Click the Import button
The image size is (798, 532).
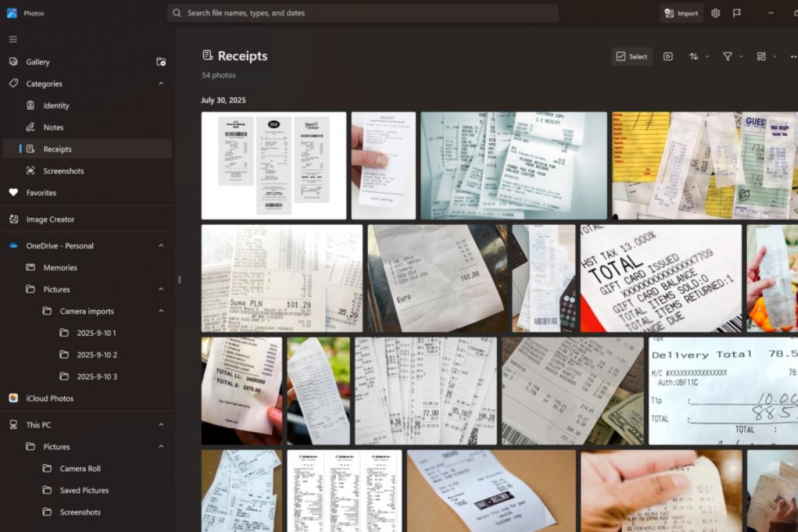(681, 13)
